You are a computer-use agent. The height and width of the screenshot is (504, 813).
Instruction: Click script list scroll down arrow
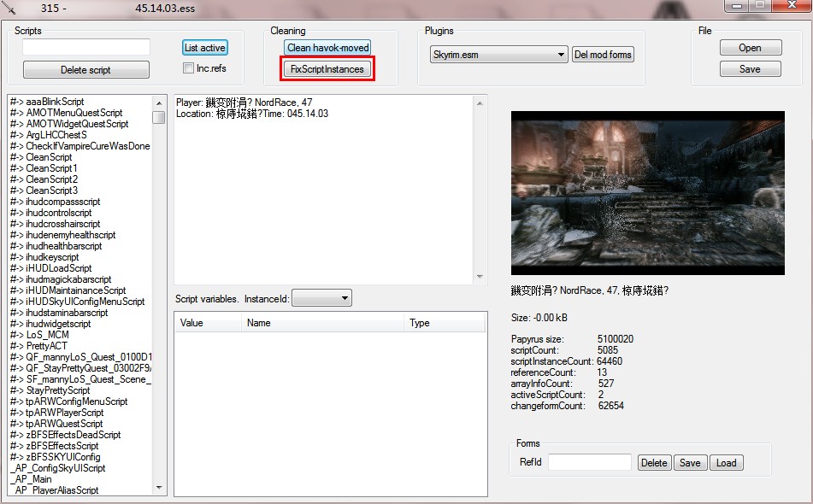[x=159, y=488]
